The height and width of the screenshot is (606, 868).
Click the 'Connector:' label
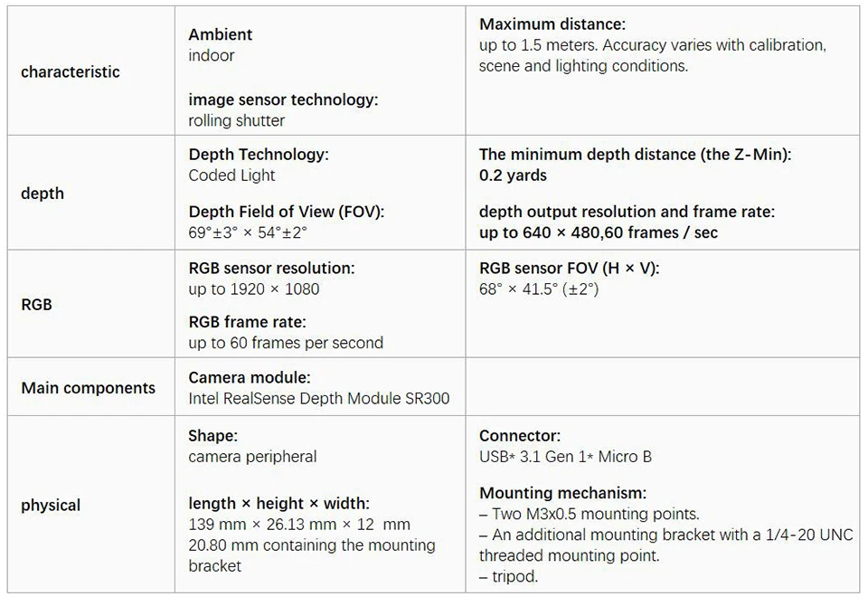520,436
